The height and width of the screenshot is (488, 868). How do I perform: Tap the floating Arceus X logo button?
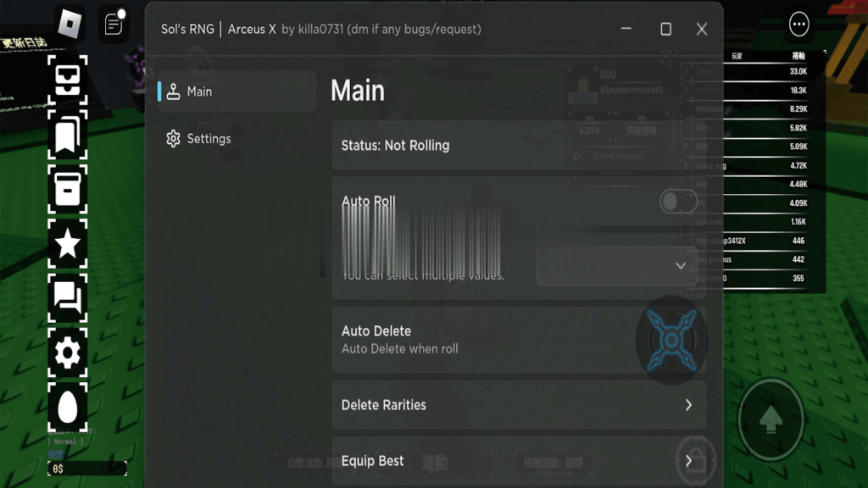click(670, 341)
